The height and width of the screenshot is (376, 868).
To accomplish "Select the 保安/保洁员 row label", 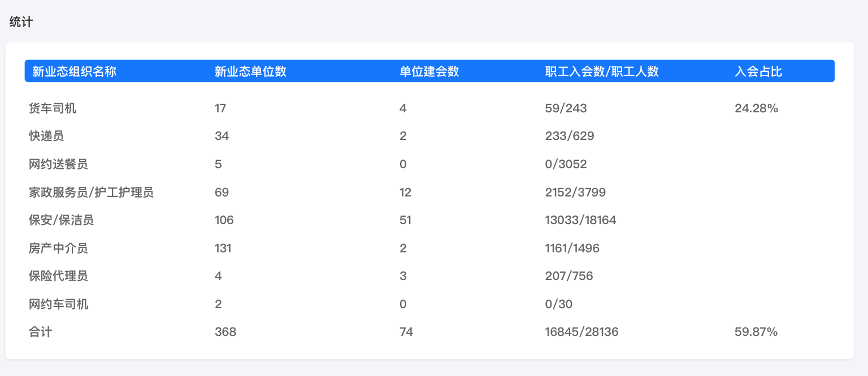I will (x=61, y=220).
